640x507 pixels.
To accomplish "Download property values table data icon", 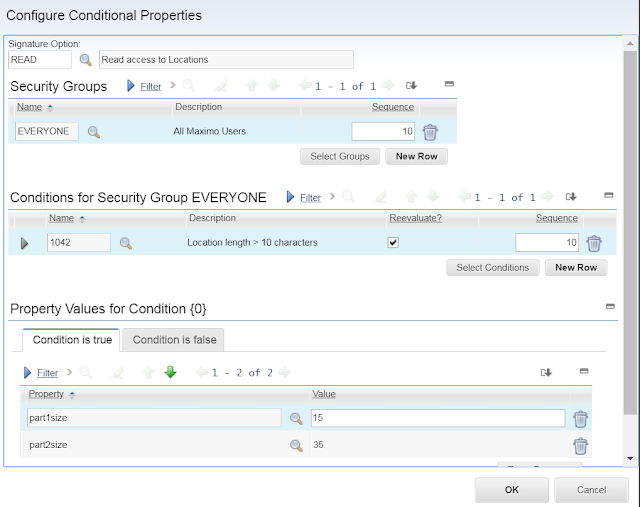I will 546,372.
